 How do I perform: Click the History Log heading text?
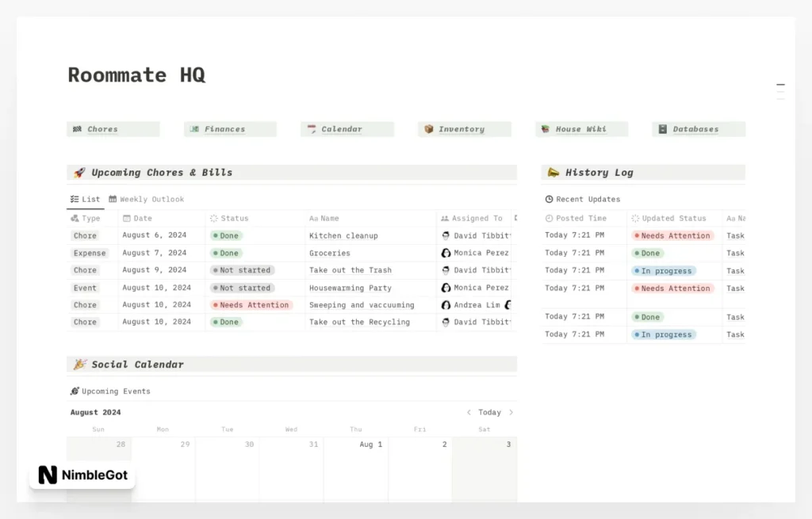point(599,172)
